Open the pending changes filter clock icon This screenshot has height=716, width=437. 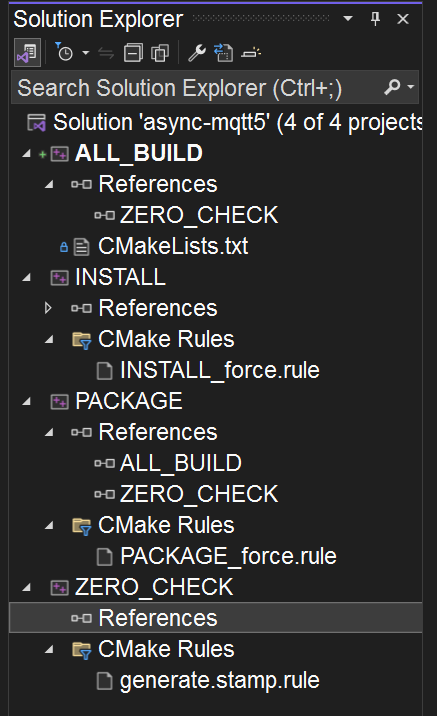pos(64,53)
